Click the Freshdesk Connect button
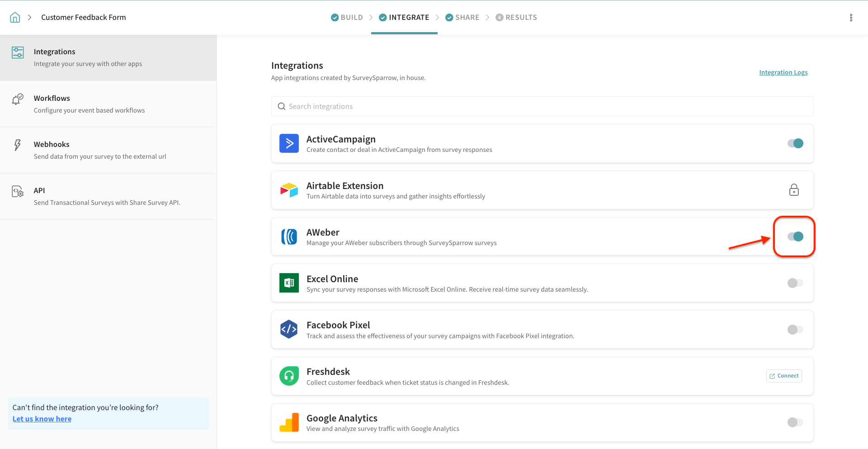Image resolution: width=868 pixels, height=449 pixels. [784, 376]
